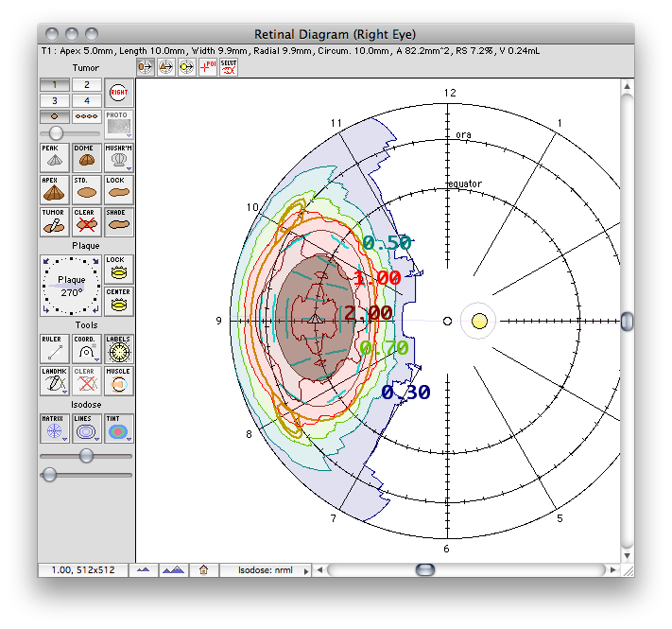Open the Isodose: nrml popup menu
This screenshot has height=629, width=672.
[266, 570]
